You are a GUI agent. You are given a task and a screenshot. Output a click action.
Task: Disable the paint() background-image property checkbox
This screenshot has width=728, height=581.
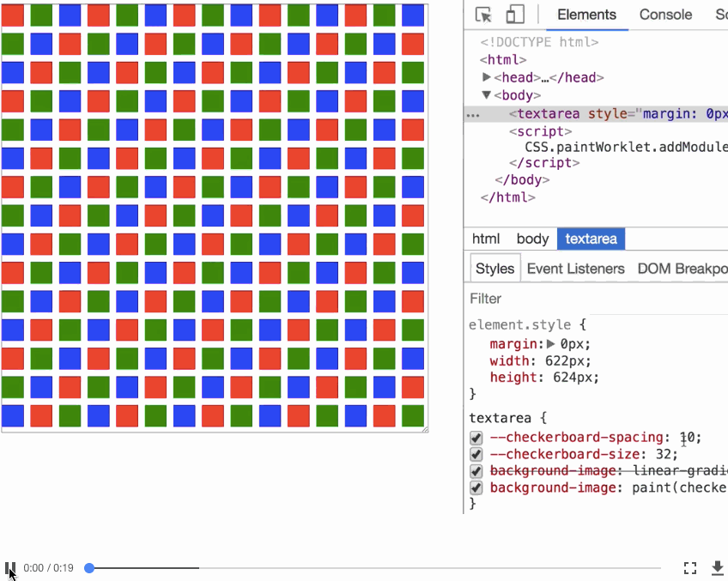476,487
